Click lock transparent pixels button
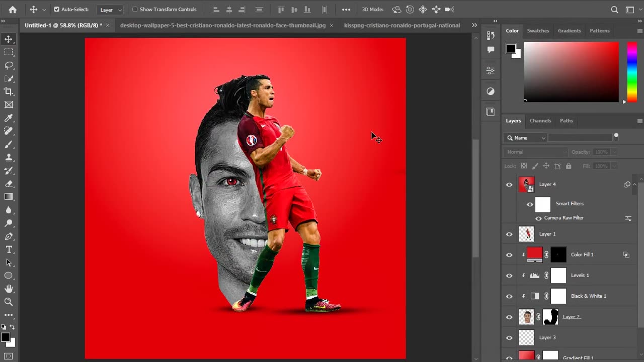 (x=524, y=166)
